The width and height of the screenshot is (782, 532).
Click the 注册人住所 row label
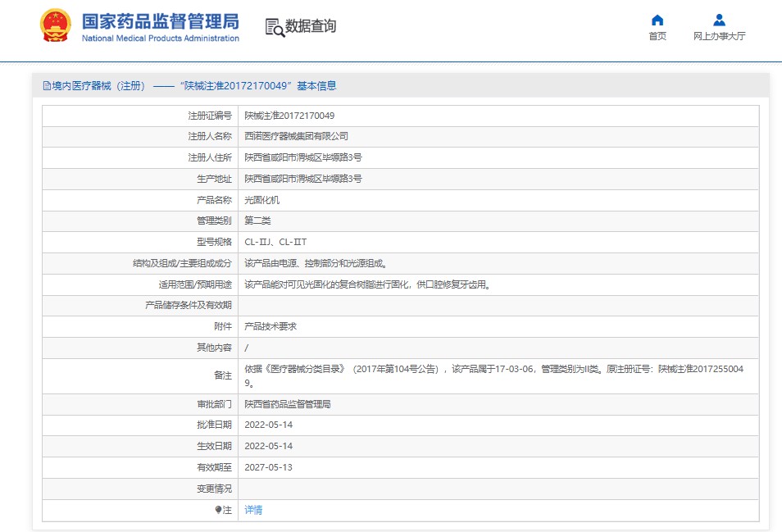(x=210, y=157)
